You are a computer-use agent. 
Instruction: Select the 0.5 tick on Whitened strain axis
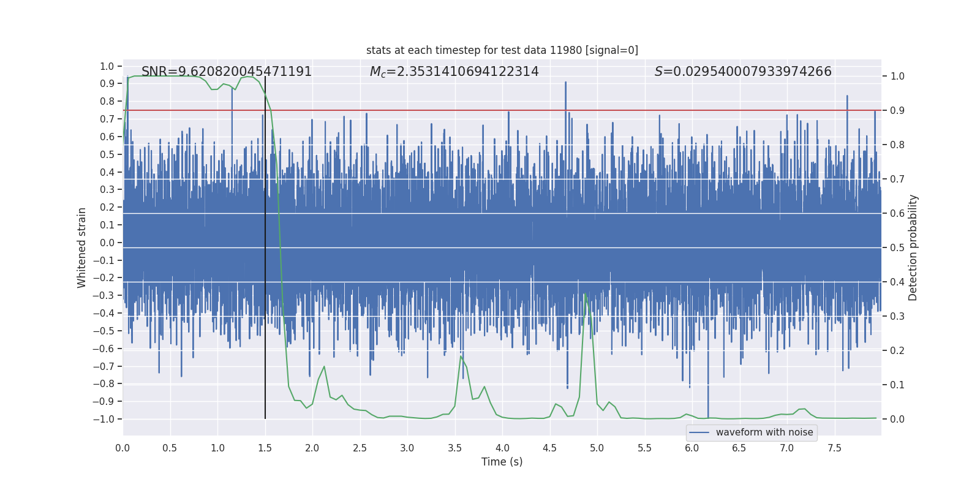107,154
